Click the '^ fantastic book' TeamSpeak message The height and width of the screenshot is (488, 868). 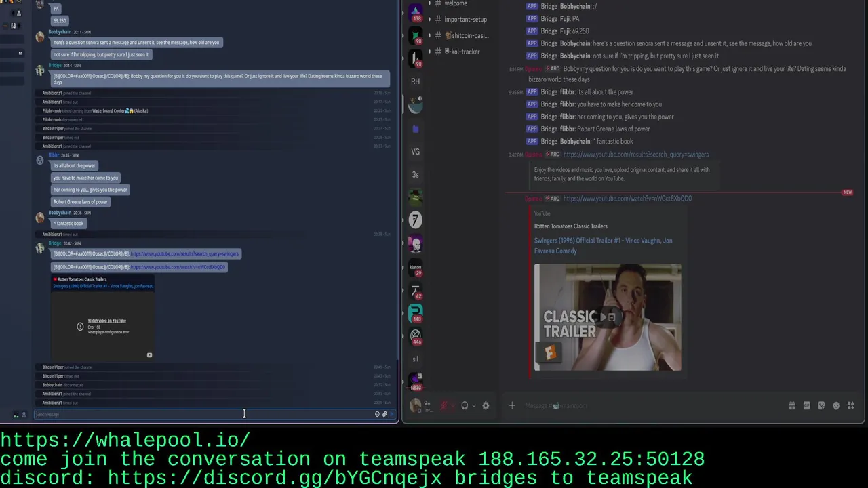click(x=68, y=224)
